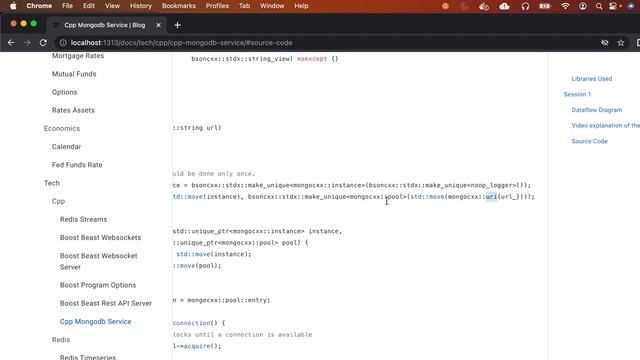Open Mutual Funds in sidebar

pyautogui.click(x=74, y=74)
